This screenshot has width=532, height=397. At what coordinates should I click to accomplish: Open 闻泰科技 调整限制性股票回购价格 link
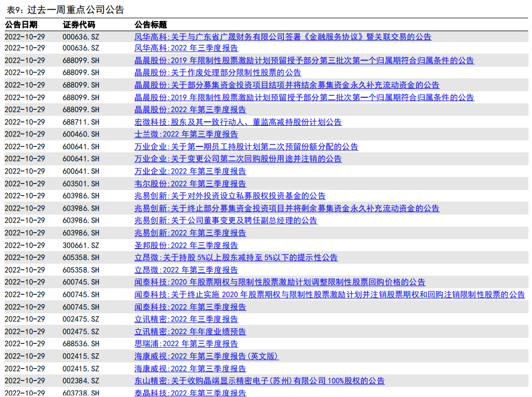pos(280,282)
